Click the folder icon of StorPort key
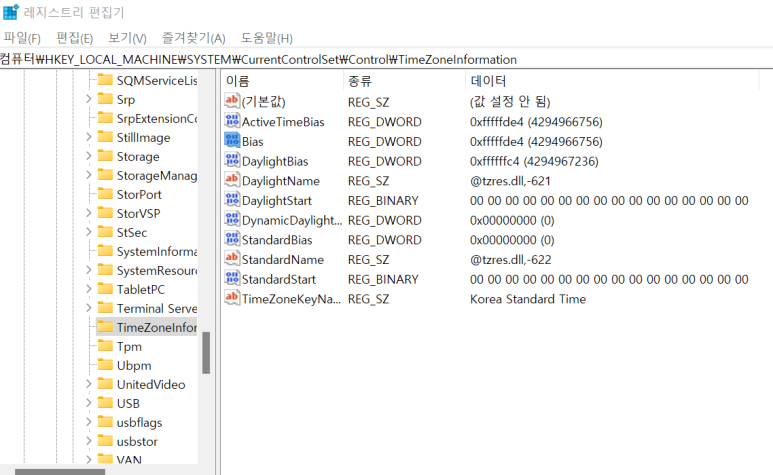This screenshot has width=773, height=475. tap(105, 194)
